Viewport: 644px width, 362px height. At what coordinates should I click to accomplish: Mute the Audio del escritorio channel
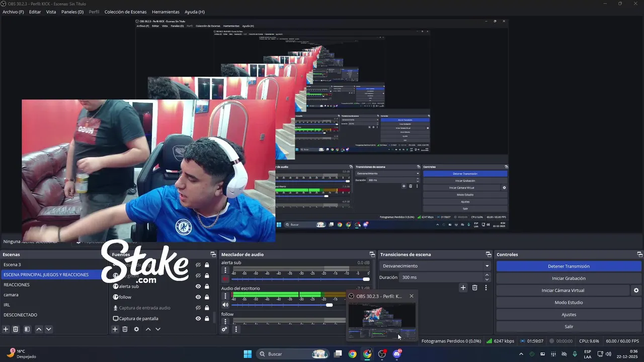(x=225, y=305)
